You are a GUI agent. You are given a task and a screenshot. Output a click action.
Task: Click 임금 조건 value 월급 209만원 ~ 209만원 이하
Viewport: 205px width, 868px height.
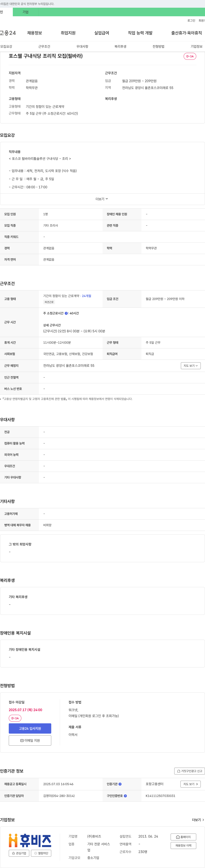pyautogui.click(x=165, y=299)
